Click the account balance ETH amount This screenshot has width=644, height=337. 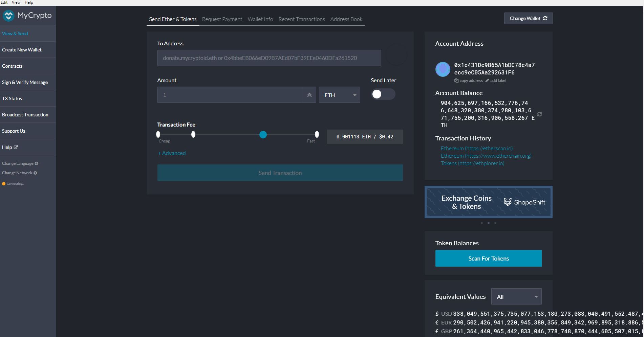[488, 114]
